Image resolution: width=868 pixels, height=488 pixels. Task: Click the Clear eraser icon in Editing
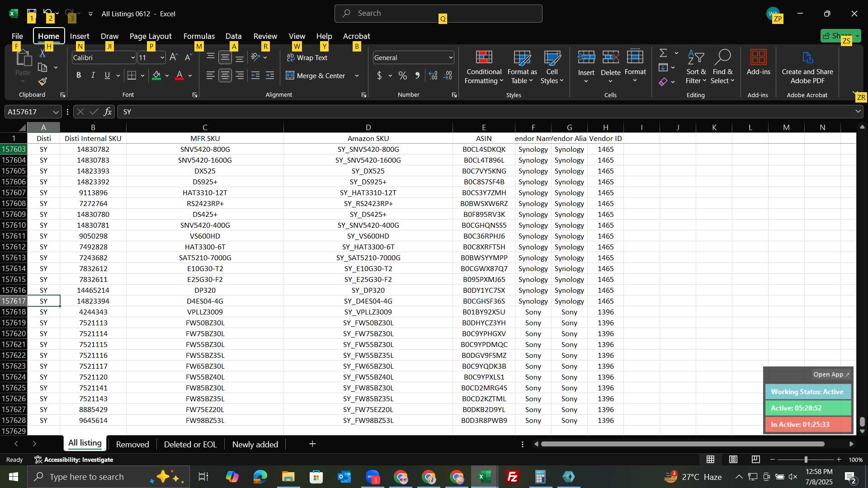click(663, 82)
